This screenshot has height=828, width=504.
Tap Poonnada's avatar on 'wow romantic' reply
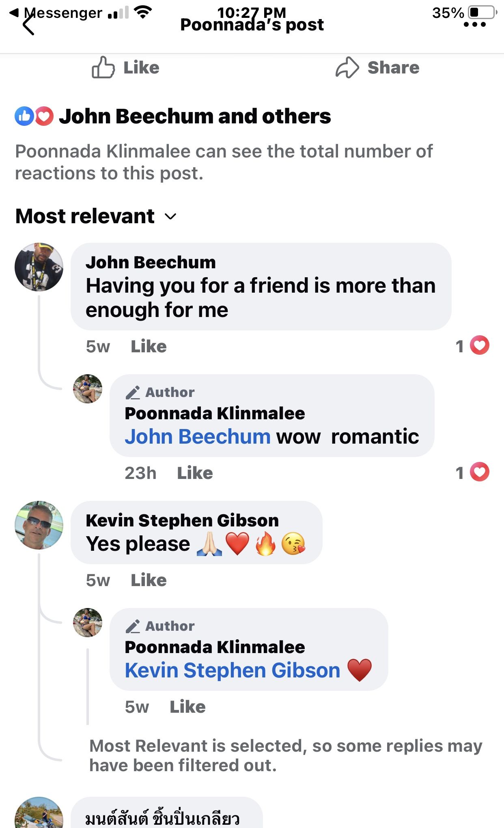pos(88,389)
